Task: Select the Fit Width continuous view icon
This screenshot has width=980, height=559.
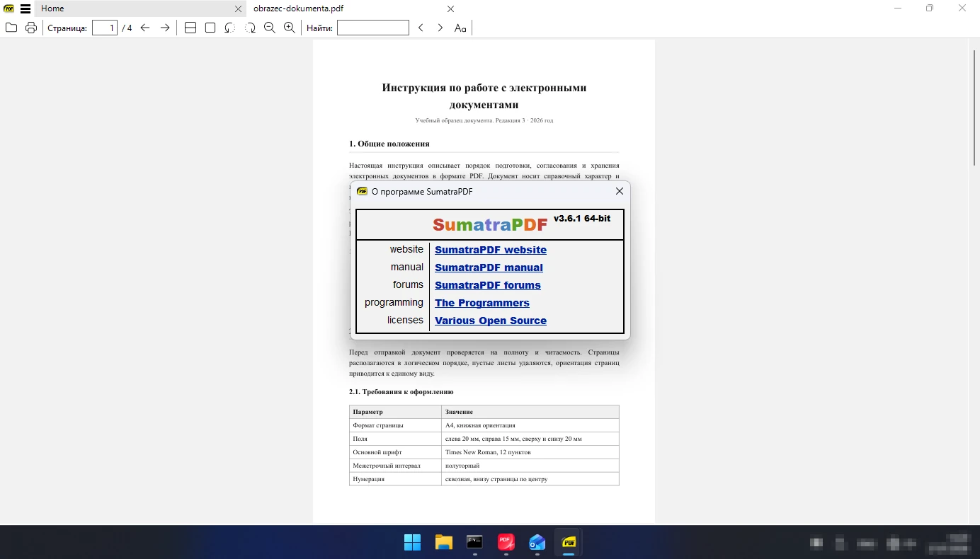Action: [190, 28]
